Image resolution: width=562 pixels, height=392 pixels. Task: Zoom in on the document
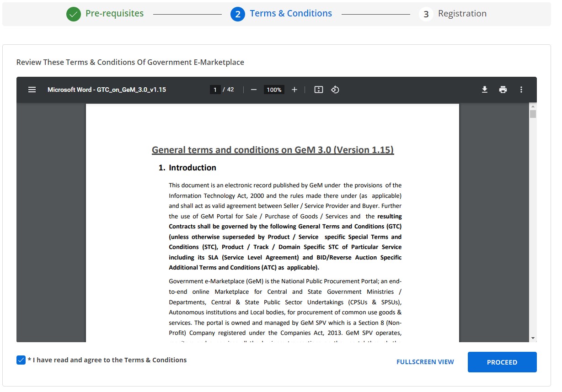[x=294, y=90]
